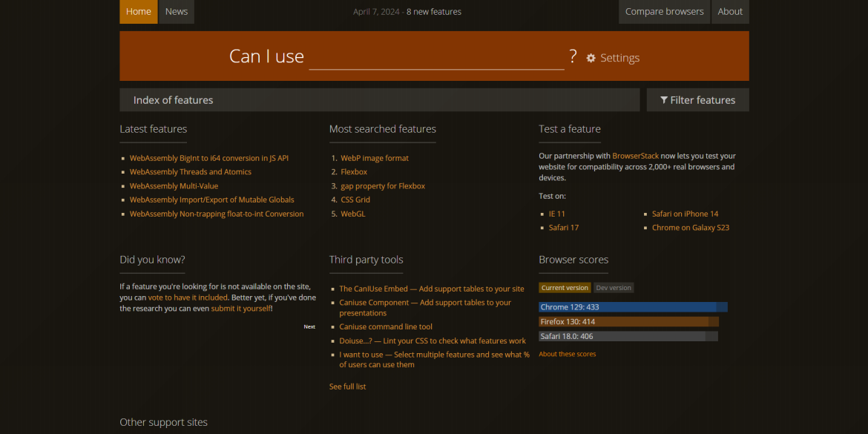
Task: Open WebAssembly BigInt to i64 conversion link
Action: coord(209,158)
